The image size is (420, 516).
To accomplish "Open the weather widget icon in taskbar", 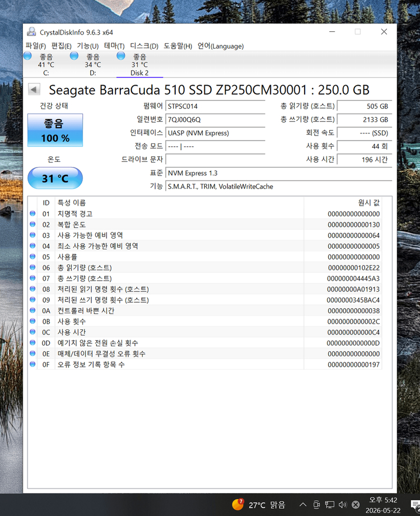I will (x=238, y=504).
